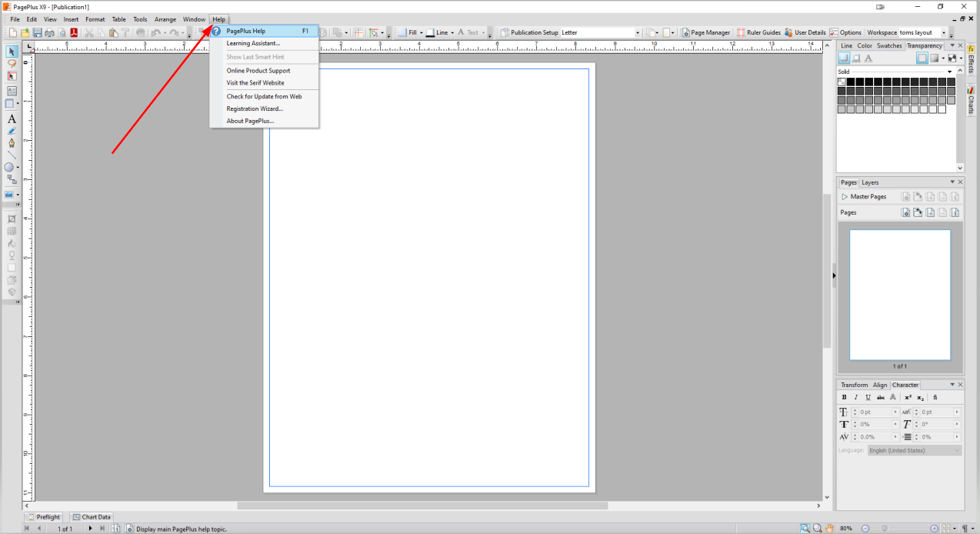Click the Publish as PDF icon
This screenshot has width=980, height=534.
(75, 32)
